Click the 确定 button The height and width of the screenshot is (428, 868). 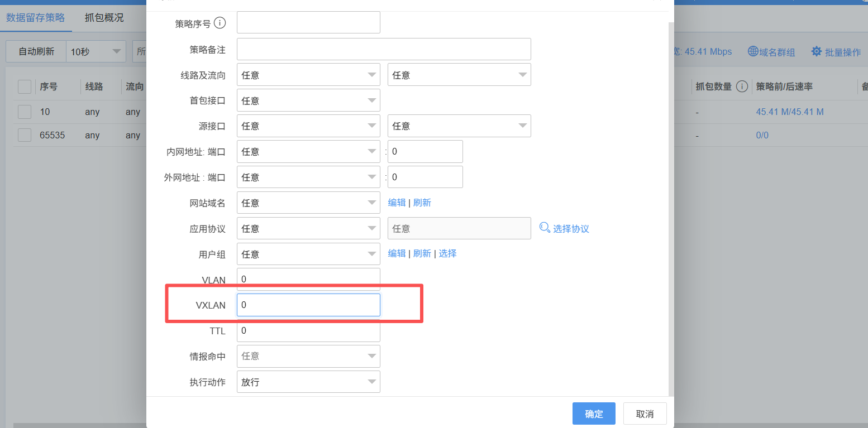tap(594, 413)
